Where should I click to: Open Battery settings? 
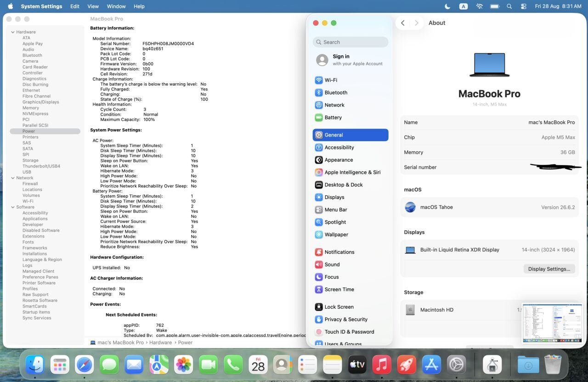click(351, 117)
